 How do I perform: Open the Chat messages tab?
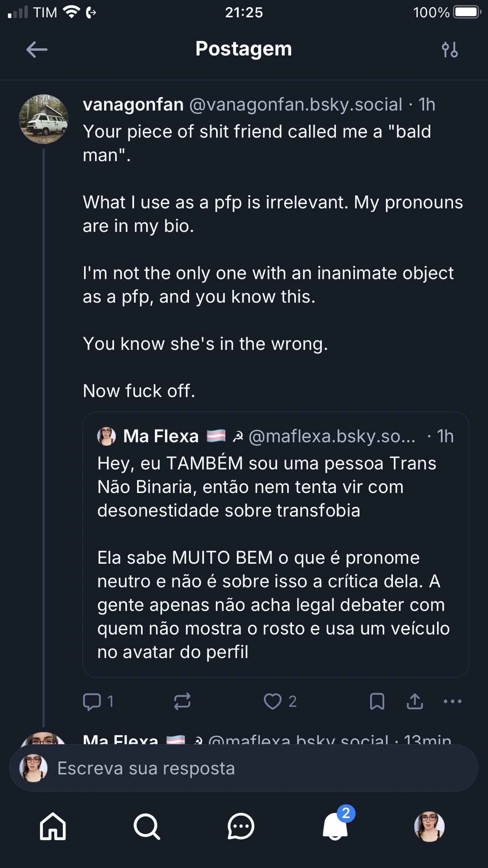pyautogui.click(x=241, y=826)
